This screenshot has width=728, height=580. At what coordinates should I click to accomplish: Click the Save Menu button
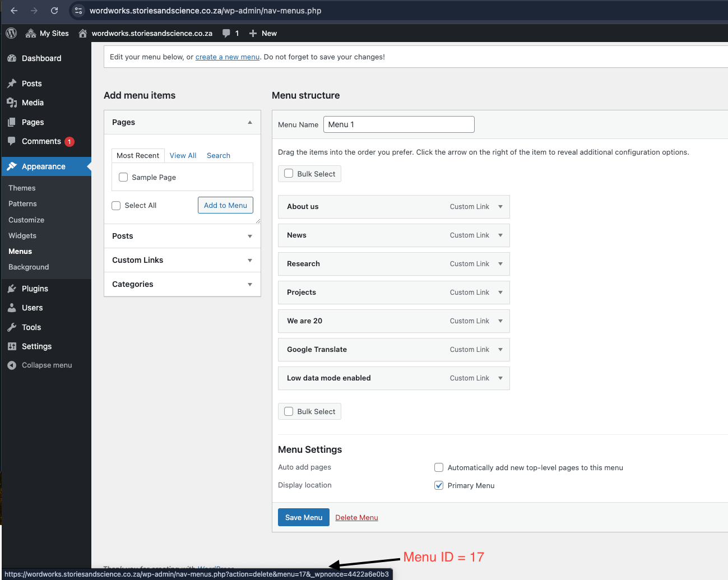[x=303, y=517]
